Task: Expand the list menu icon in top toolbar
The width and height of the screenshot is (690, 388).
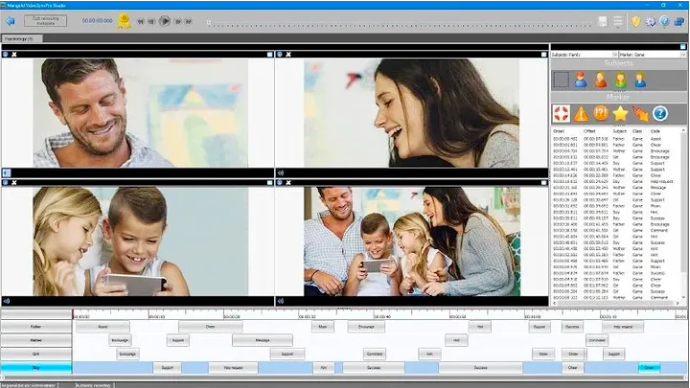Action: click(618, 21)
